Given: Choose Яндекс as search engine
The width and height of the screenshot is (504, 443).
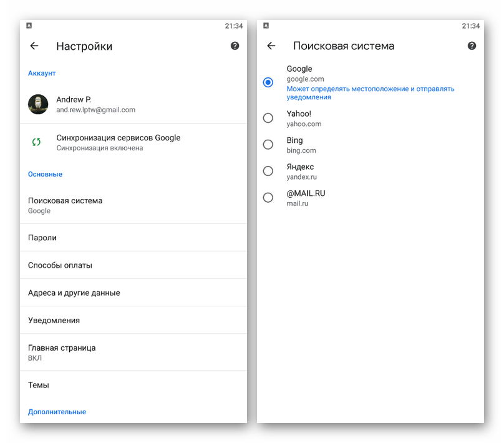Looking at the screenshot, I should [268, 171].
